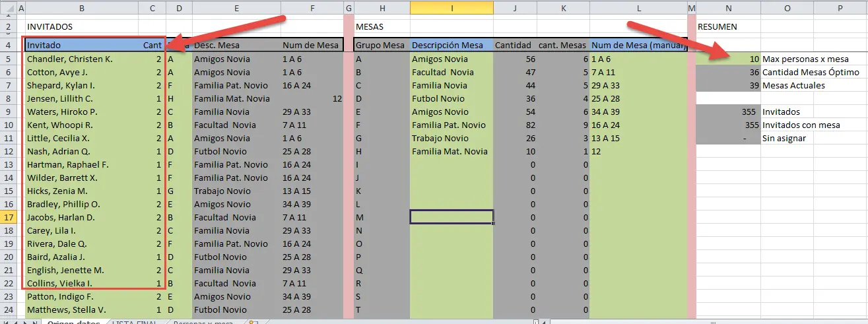Viewport: 868px width, 324px height.
Task: Click the 29 A 33 cell in Num de Mesa (manual)
Action: coord(638,85)
